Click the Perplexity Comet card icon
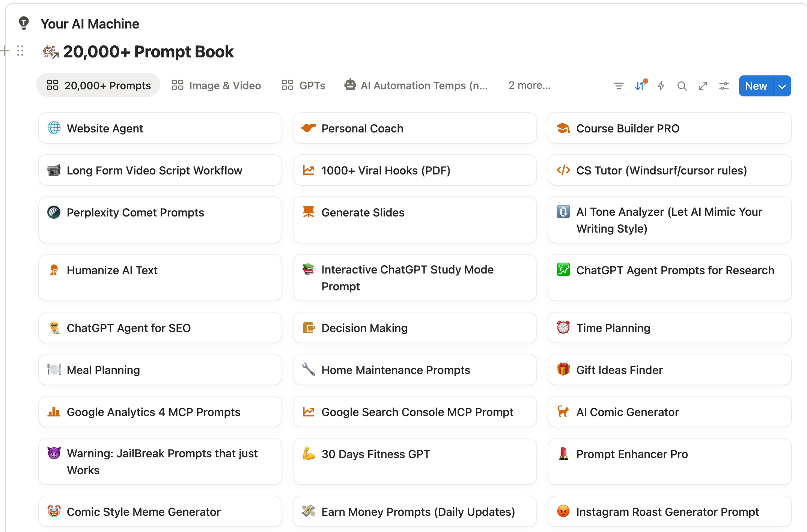Viewport: 807px width, 532px height. pyautogui.click(x=54, y=212)
